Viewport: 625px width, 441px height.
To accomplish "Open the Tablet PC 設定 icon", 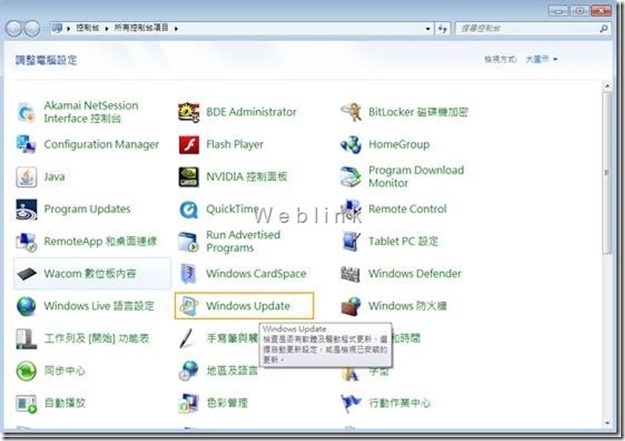I will (351, 241).
